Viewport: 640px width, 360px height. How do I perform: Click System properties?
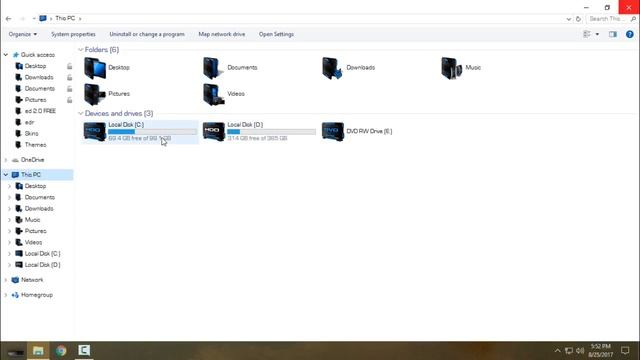tap(73, 34)
